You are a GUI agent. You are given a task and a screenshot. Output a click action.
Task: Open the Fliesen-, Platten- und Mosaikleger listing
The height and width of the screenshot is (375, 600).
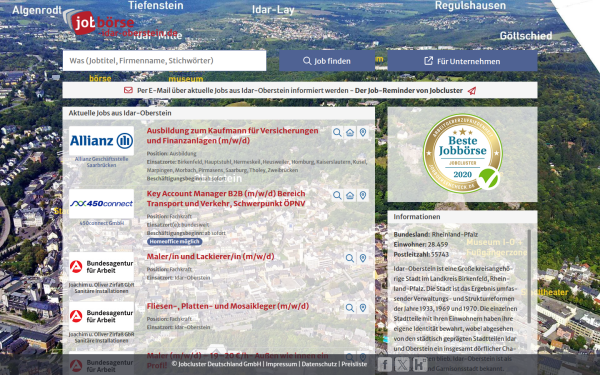(x=228, y=306)
